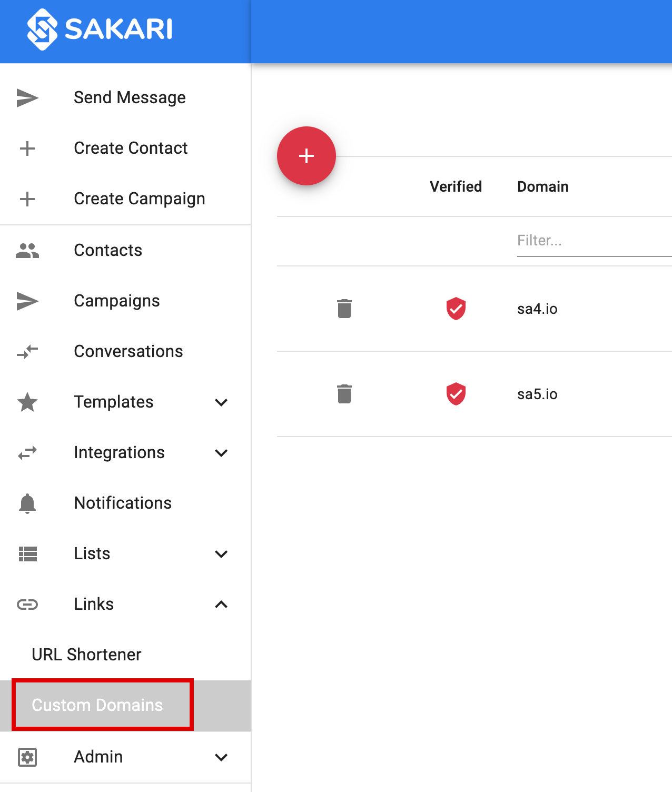Click the plus icon beside Create Campaign
This screenshot has width=672, height=792.
click(27, 199)
